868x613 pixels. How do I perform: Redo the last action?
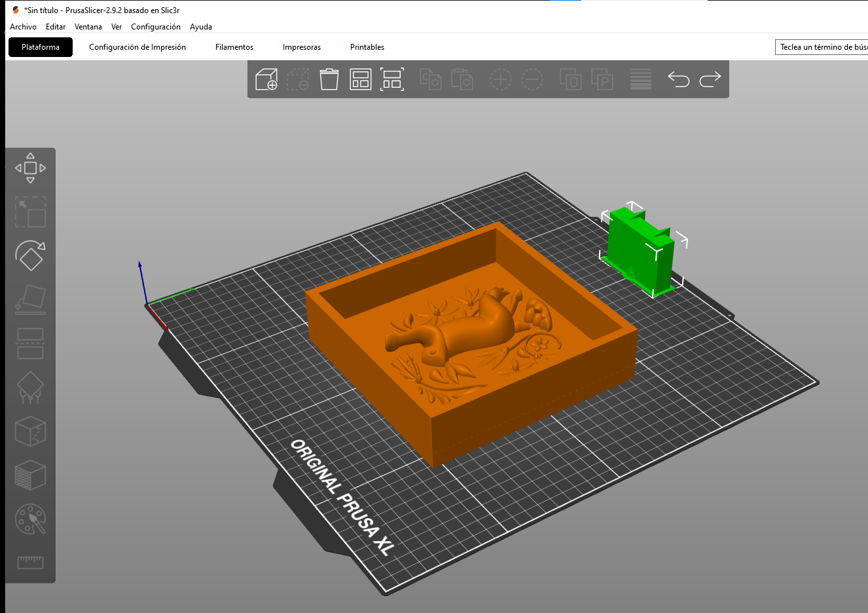(710, 80)
